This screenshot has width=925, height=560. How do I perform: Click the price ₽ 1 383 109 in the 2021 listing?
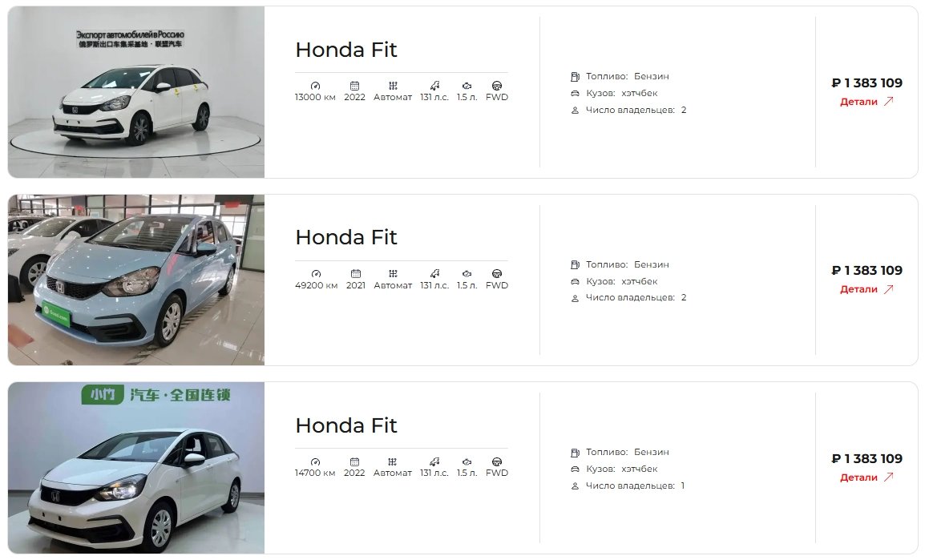pyautogui.click(x=866, y=271)
